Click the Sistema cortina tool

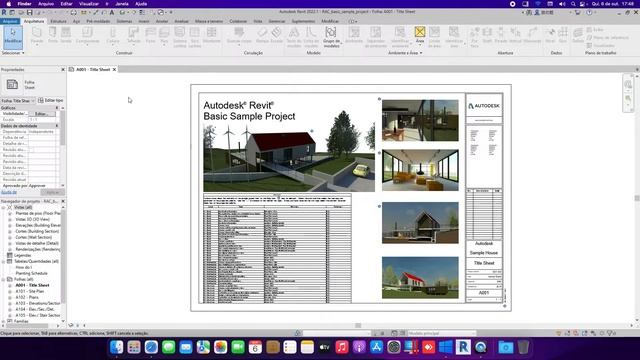click(x=180, y=37)
